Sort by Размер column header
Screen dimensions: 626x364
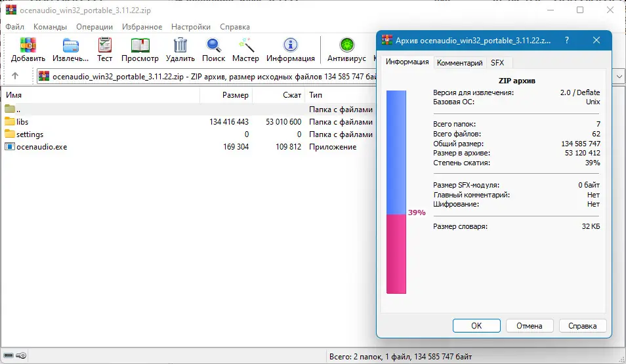(226, 95)
